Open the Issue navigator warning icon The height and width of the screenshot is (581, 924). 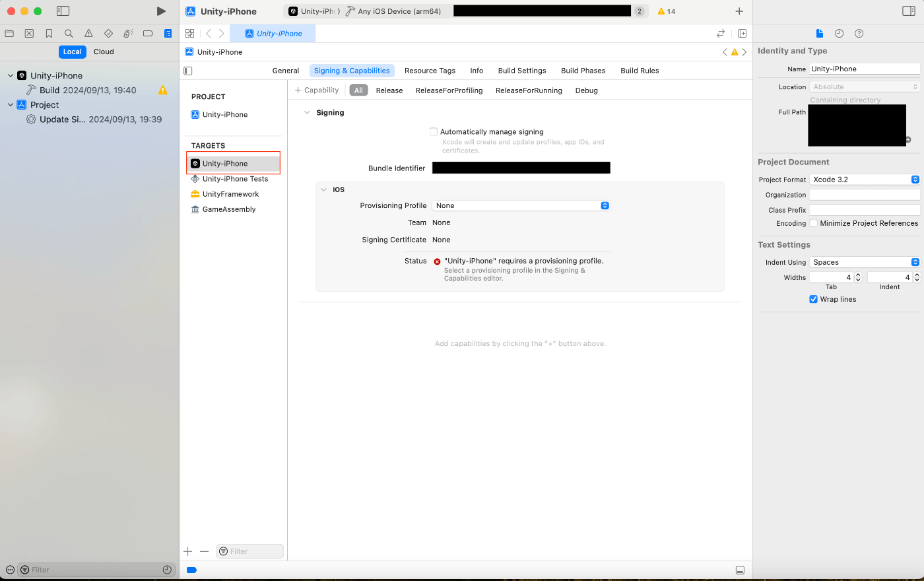tap(88, 33)
